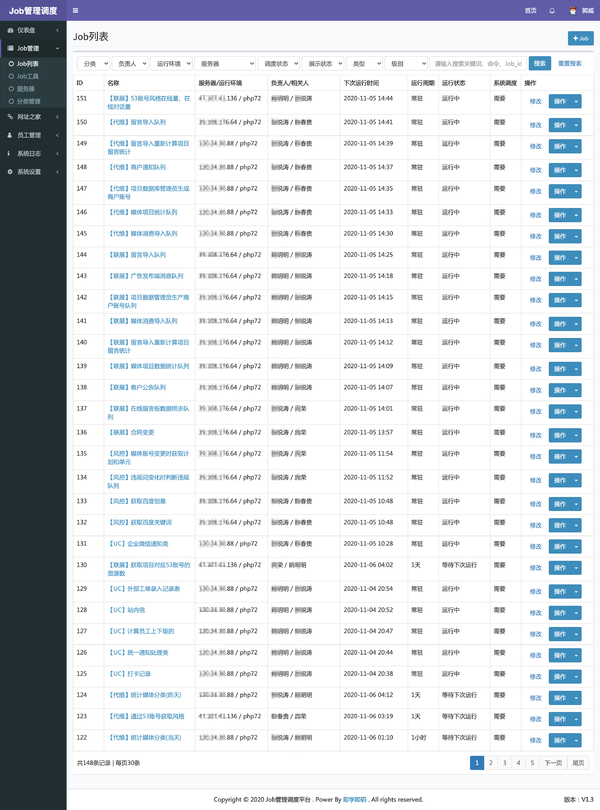Click the 操作 button for job 128
This screenshot has width=600, height=810.
[560, 613]
